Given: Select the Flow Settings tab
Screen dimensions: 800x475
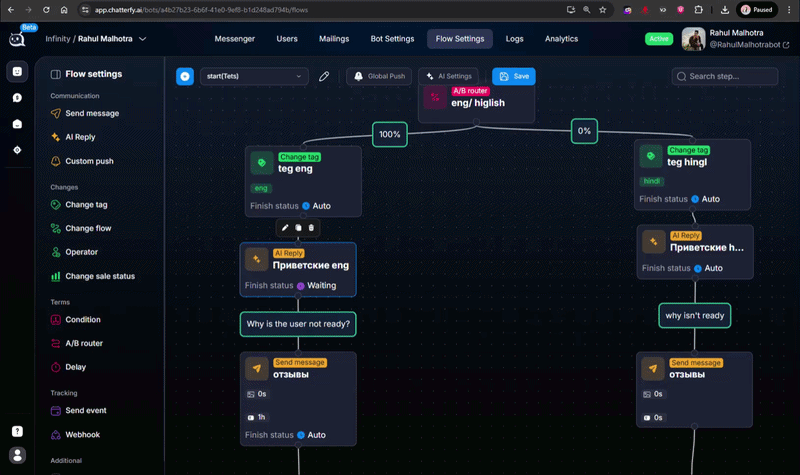Looking at the screenshot, I should point(460,39).
